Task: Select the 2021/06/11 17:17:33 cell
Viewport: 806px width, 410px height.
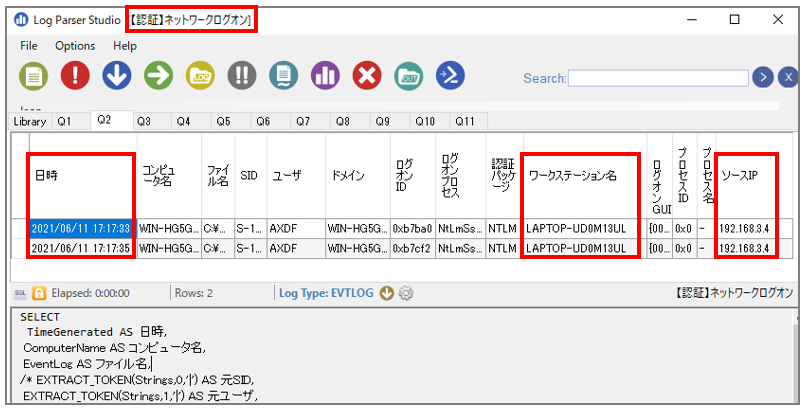Action: point(81,228)
